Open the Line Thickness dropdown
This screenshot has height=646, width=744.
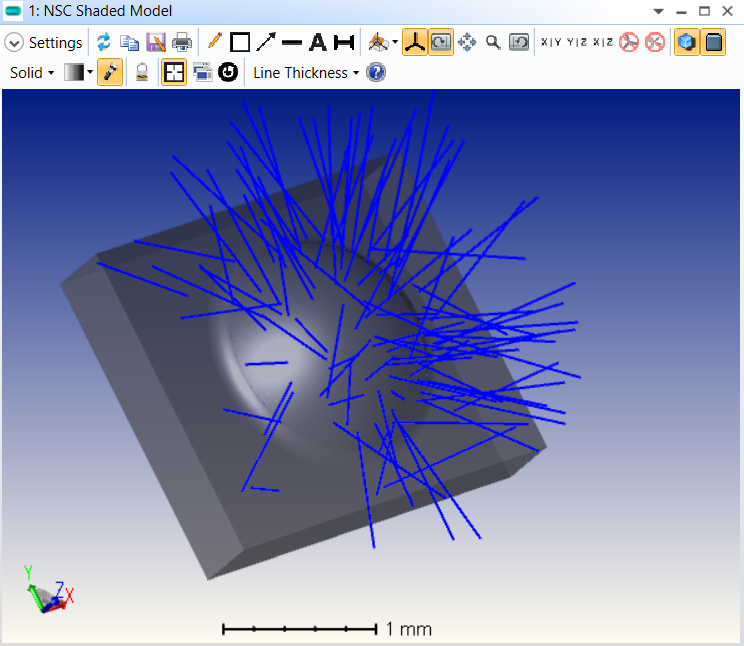pyautogui.click(x=305, y=73)
